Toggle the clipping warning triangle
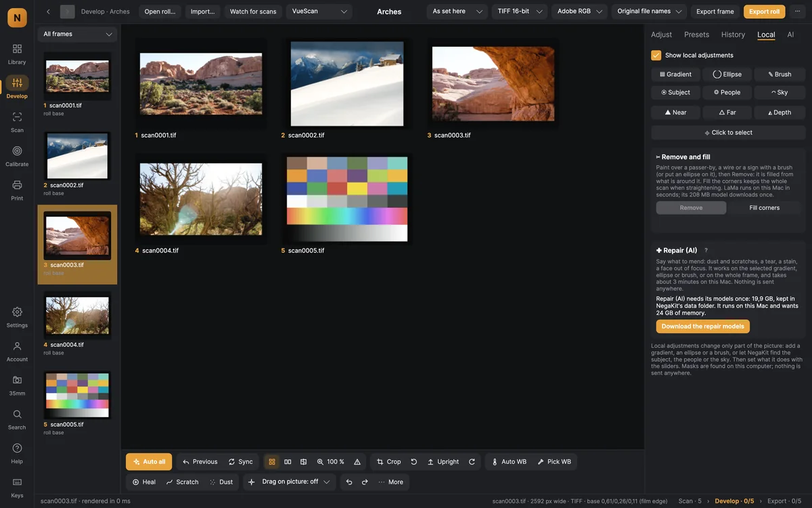The image size is (812, 508). (357, 462)
